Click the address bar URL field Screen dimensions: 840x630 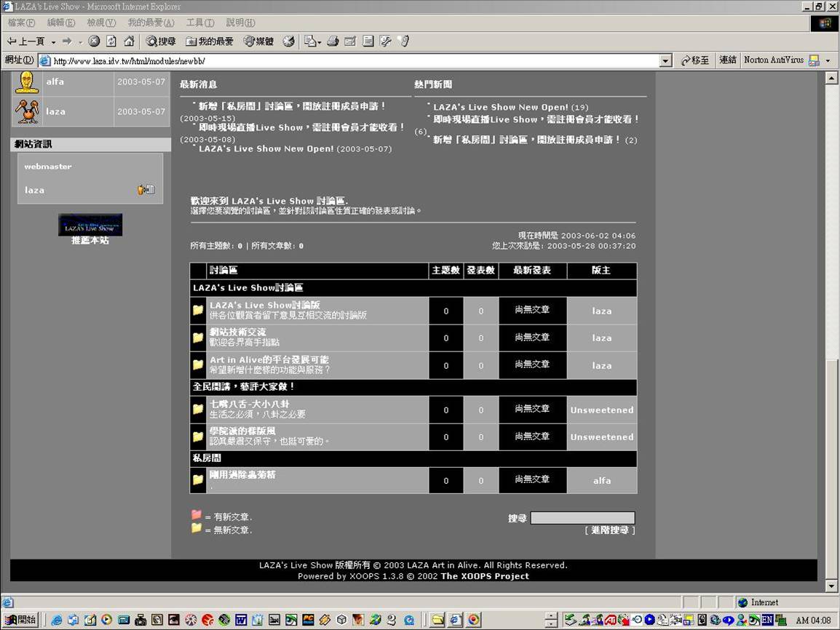(x=348, y=60)
